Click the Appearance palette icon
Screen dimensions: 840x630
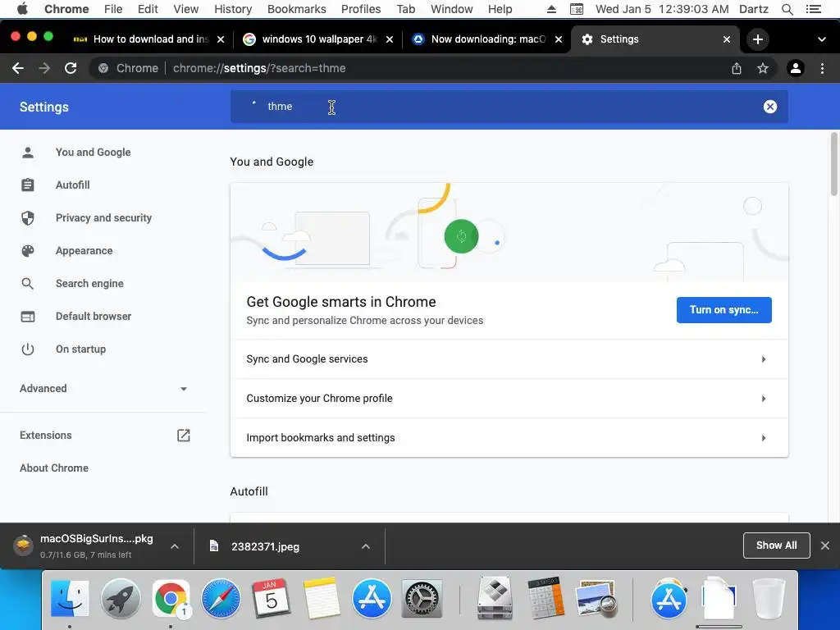(28, 251)
